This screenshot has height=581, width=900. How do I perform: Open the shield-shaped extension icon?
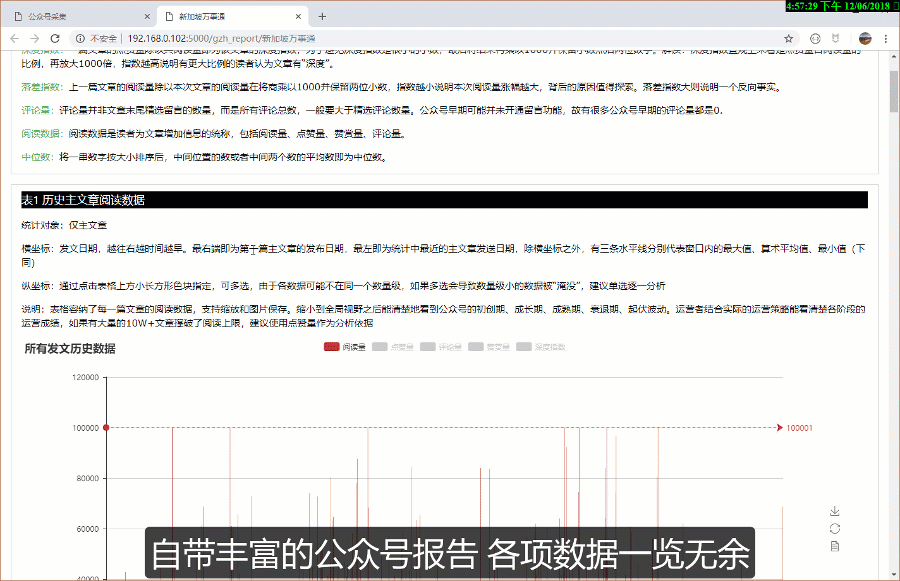836,38
